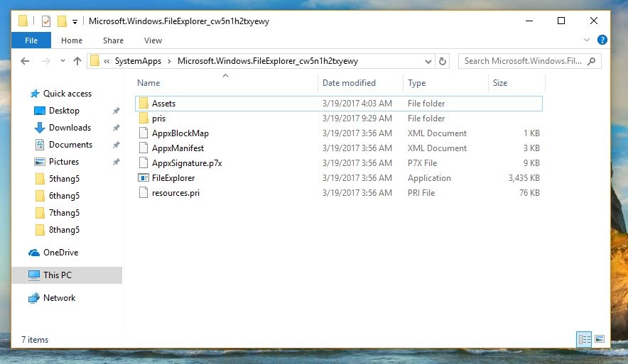628x364 pixels.
Task: Click the window folder icon in title bar
Action: (23, 21)
